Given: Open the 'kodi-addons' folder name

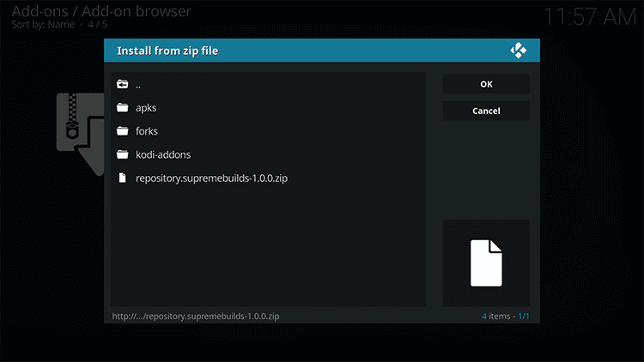Looking at the screenshot, I should pos(163,154).
